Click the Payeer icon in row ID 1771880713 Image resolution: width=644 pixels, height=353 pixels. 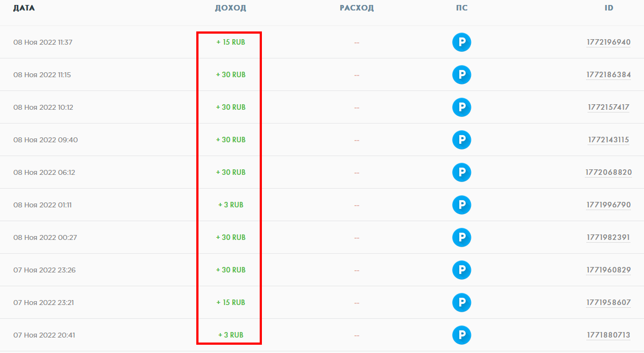(461, 335)
